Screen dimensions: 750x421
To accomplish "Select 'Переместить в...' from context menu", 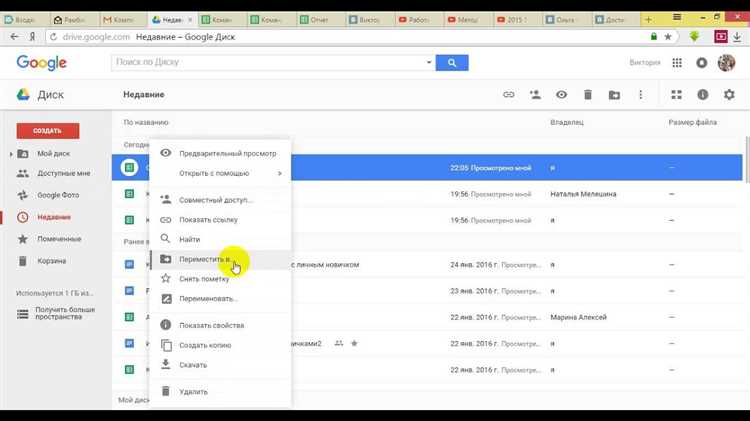I will point(205,259).
